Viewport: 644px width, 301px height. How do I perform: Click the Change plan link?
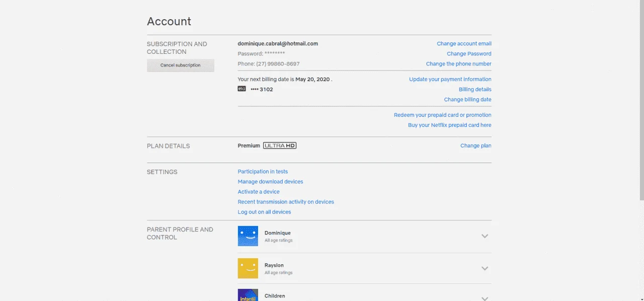[x=476, y=146]
